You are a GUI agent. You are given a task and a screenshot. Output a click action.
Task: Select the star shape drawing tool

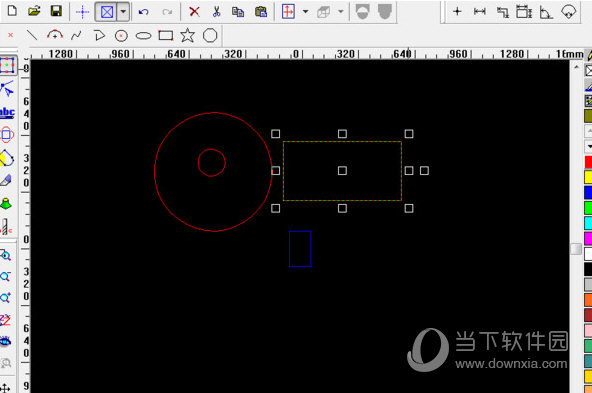point(187,35)
